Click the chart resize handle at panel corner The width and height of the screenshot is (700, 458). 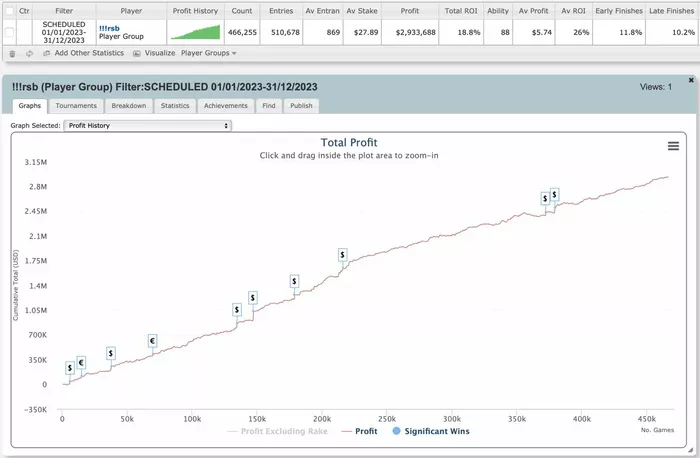coord(691,450)
